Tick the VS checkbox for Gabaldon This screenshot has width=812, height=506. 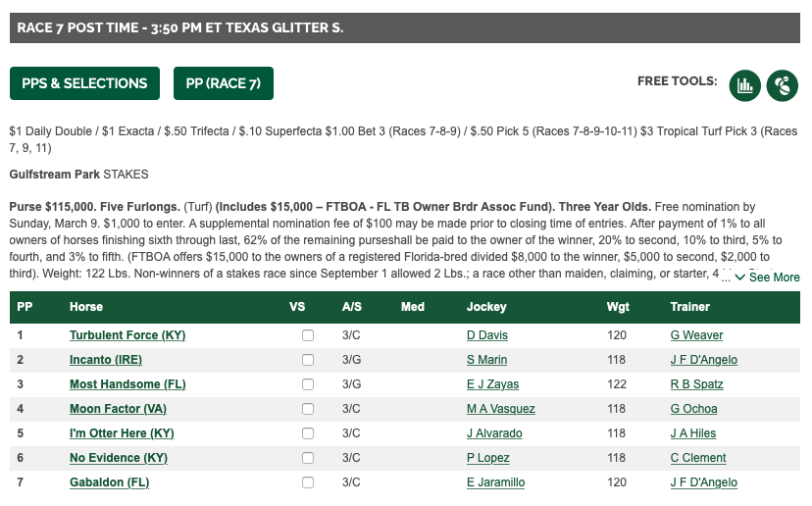(308, 482)
